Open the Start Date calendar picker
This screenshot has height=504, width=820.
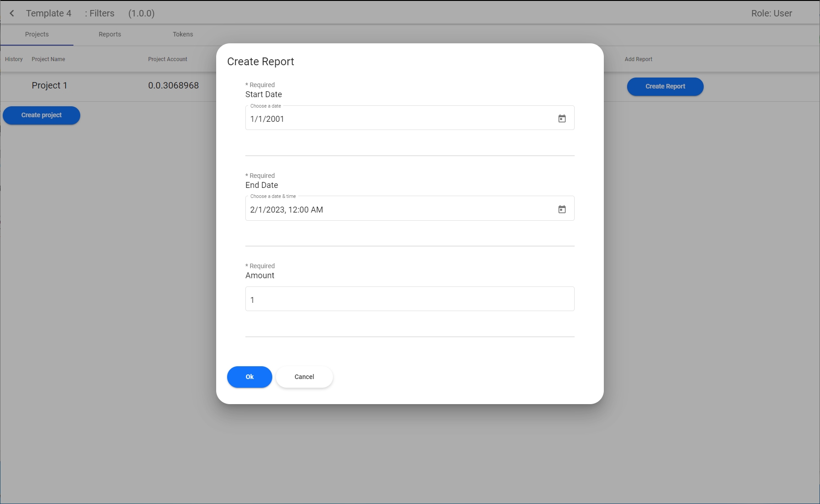point(562,119)
